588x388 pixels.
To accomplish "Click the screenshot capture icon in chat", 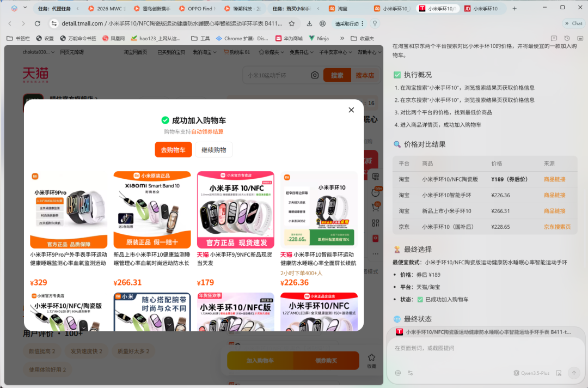I will (559, 373).
